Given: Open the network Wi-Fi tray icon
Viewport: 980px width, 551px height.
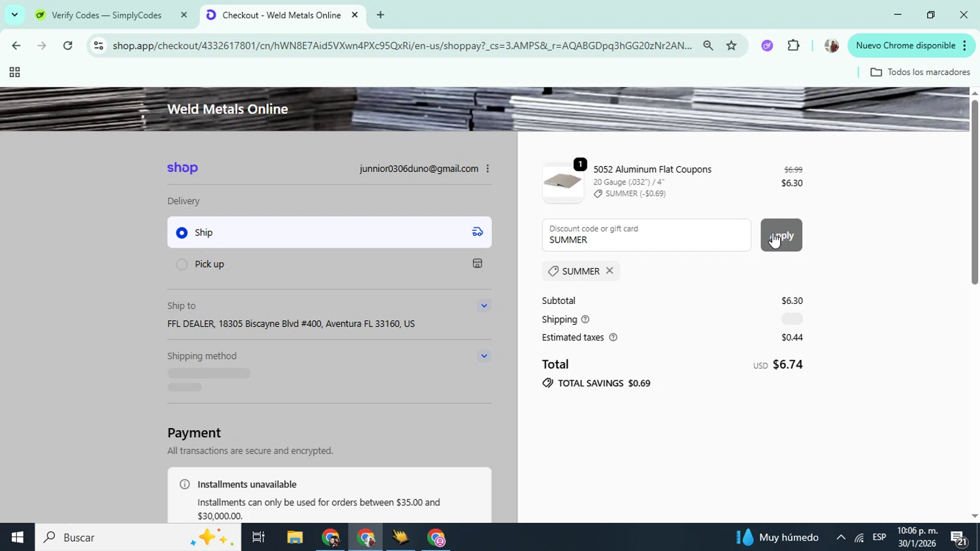Looking at the screenshot, I should (x=859, y=537).
